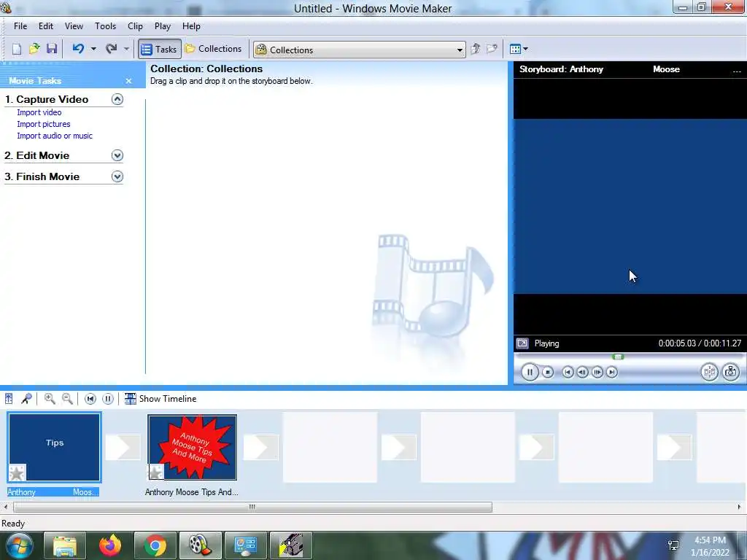Click the Set Audio Levels icon
The height and width of the screenshot is (560, 747).
pos(9,399)
